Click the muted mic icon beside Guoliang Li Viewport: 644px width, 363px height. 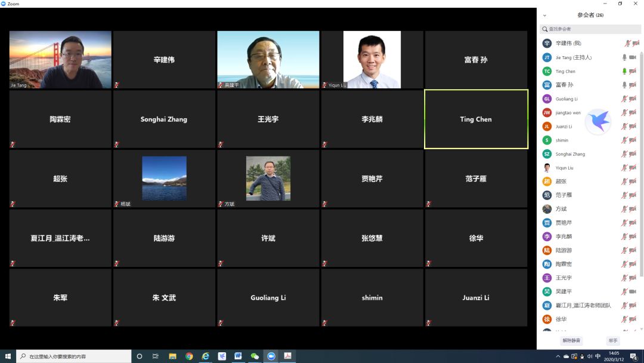pos(625,99)
